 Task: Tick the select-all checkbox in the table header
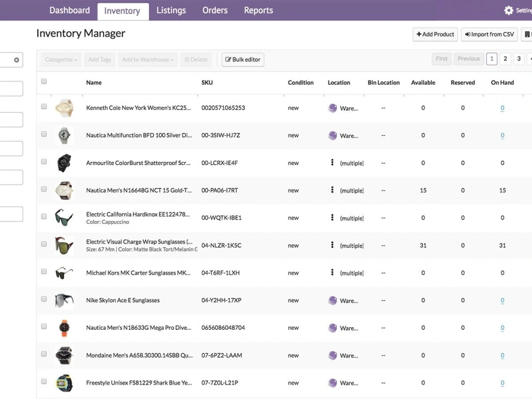(44, 81)
